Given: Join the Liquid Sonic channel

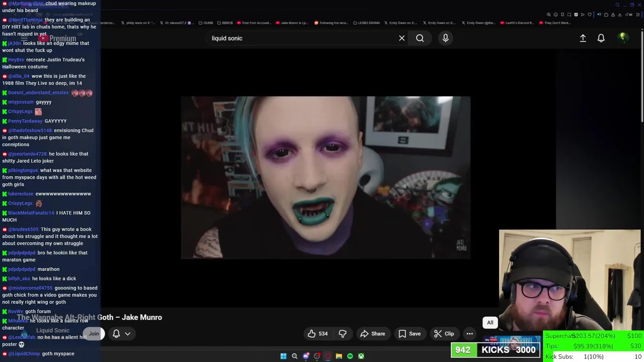Looking at the screenshot, I should (94, 334).
